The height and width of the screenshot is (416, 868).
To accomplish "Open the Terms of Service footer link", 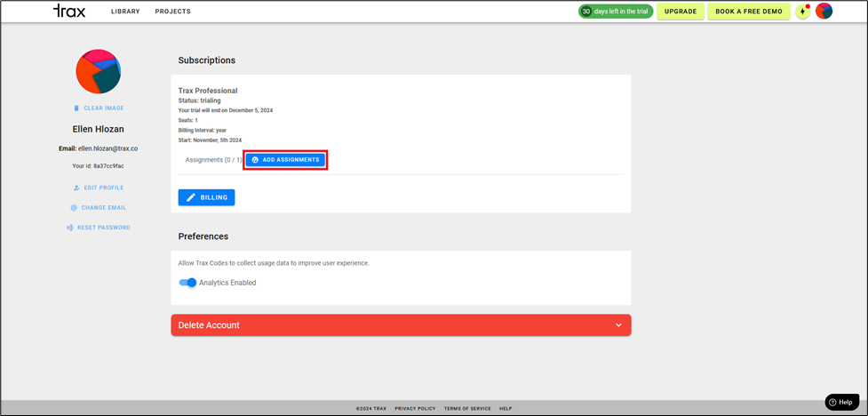I will [x=467, y=409].
